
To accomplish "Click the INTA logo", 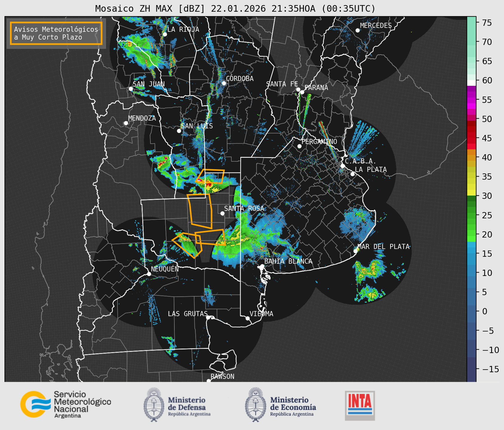I will (360, 405).
